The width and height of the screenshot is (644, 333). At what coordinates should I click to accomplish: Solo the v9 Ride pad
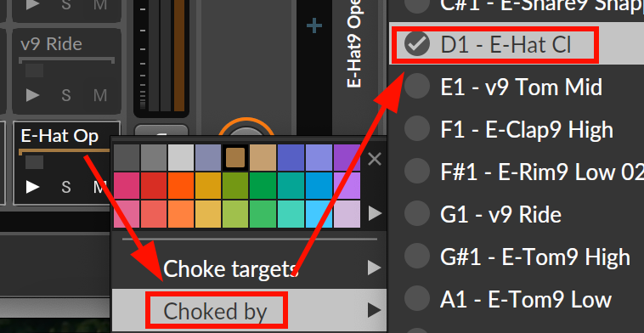click(65, 95)
